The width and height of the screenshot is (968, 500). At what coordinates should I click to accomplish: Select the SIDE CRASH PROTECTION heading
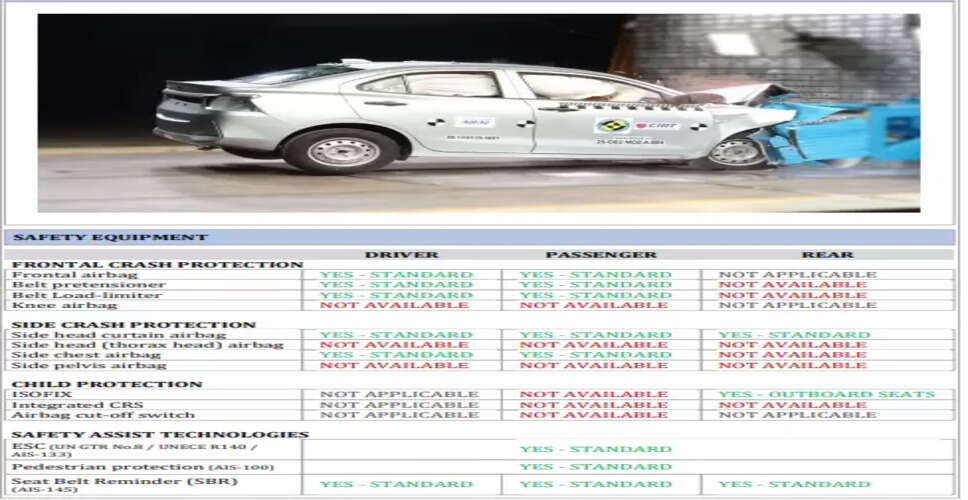click(134, 325)
